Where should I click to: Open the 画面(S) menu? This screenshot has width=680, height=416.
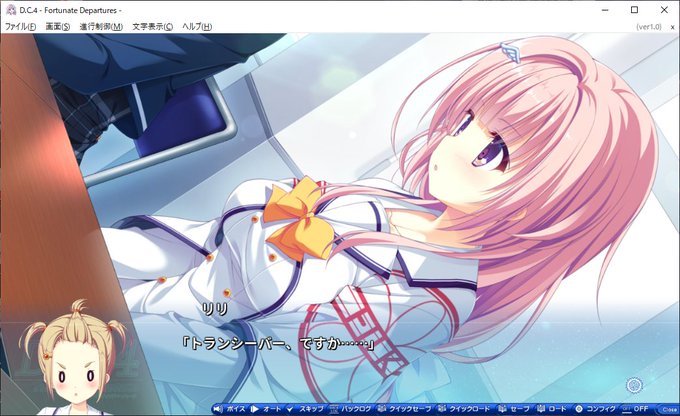(58, 26)
